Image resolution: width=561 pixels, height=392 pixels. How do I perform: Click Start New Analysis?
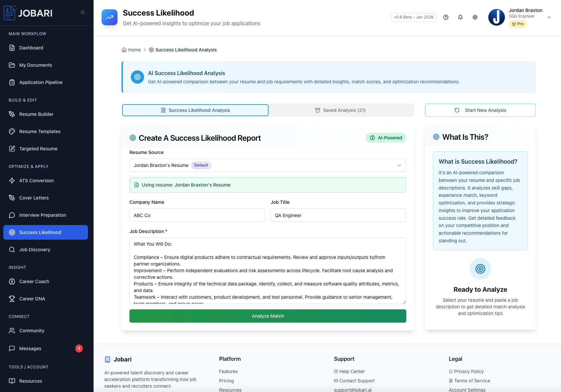pos(480,110)
